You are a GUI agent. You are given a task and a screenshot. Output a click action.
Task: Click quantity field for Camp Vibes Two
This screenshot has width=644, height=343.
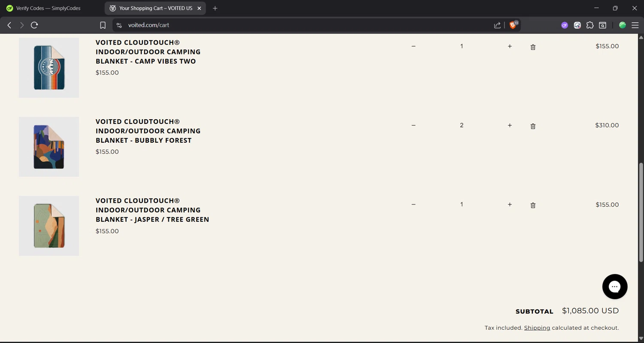tap(462, 46)
